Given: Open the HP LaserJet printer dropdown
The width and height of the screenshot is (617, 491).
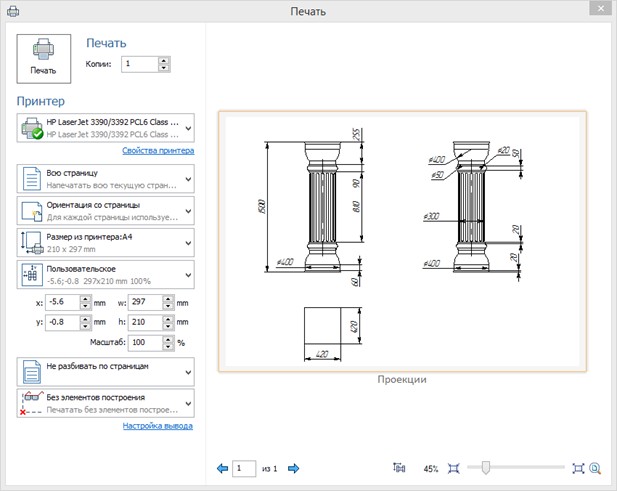Looking at the screenshot, I should pos(188,128).
